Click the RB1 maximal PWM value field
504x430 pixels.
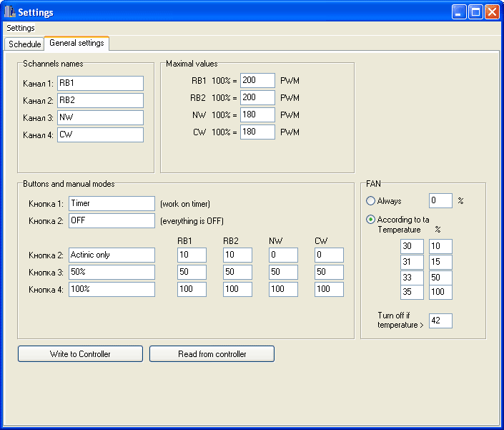(x=257, y=80)
